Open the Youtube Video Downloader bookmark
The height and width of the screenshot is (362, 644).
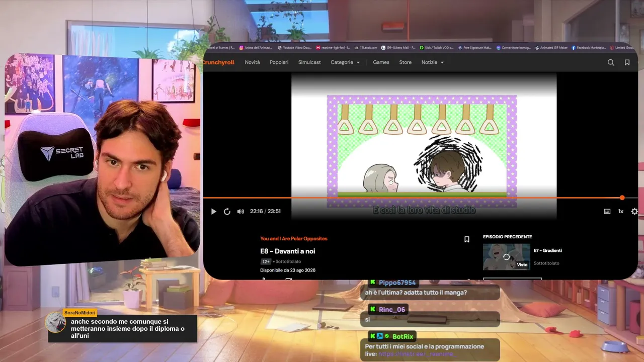(x=294, y=48)
